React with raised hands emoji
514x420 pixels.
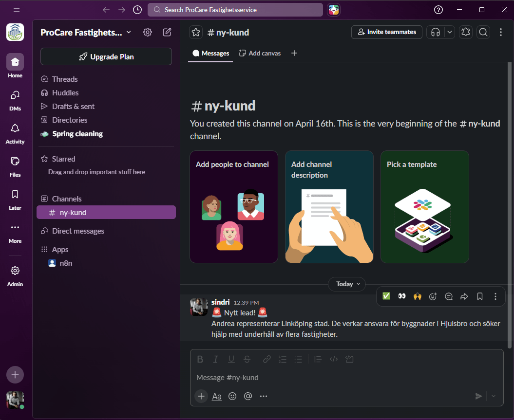(x=418, y=296)
